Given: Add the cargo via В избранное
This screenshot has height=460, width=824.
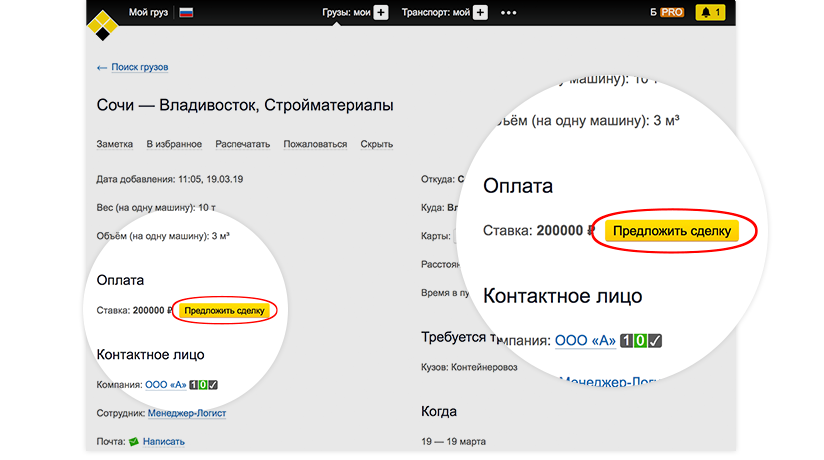Looking at the screenshot, I should tap(174, 144).
